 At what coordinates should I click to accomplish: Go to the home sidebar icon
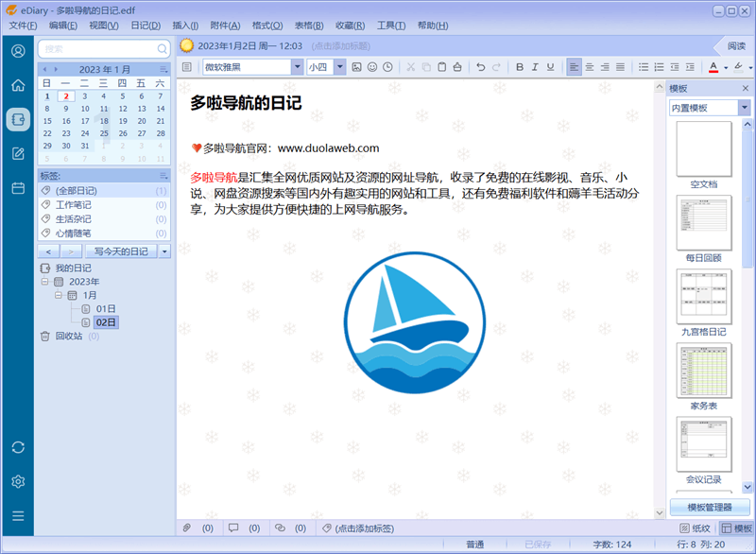tap(18, 85)
